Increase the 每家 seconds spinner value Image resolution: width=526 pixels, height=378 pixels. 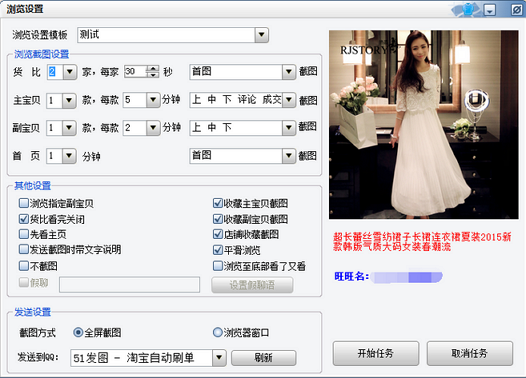(x=153, y=68)
